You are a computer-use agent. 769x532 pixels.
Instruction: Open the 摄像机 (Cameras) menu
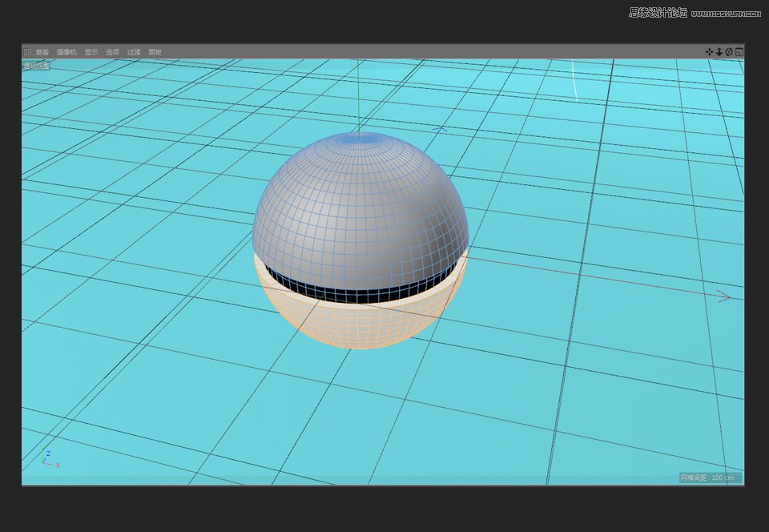point(66,52)
